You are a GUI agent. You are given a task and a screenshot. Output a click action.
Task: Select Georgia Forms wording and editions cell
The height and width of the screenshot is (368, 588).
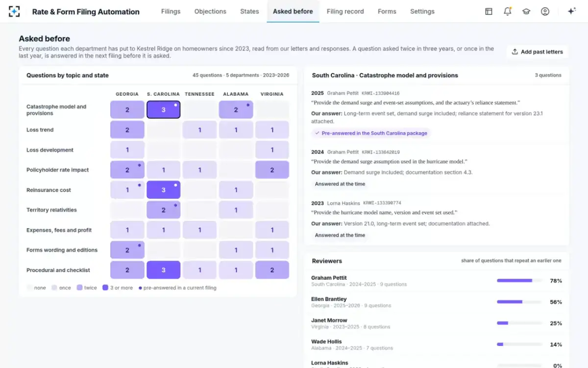coord(127,250)
